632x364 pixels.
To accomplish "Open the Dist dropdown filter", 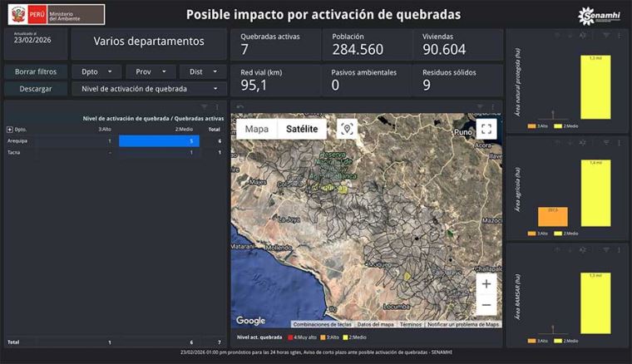I will pos(202,71).
